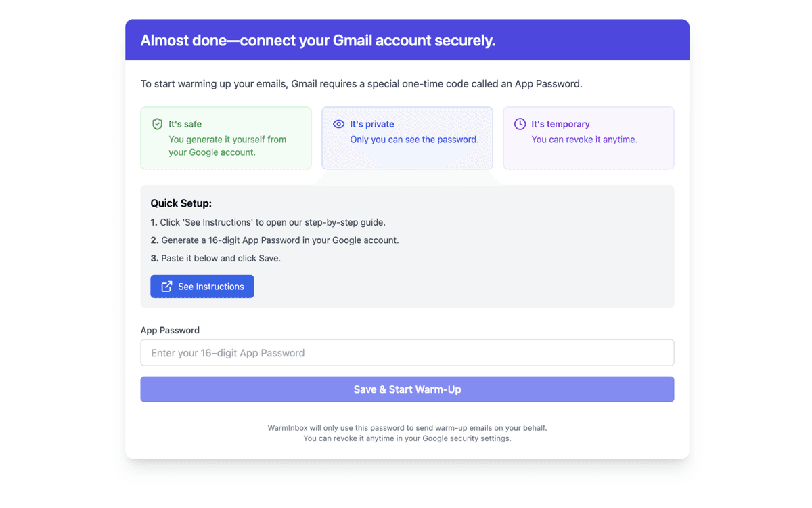Click the "Almost done" header title
Image resolution: width=812 pixels, height=508 pixels.
click(317, 41)
